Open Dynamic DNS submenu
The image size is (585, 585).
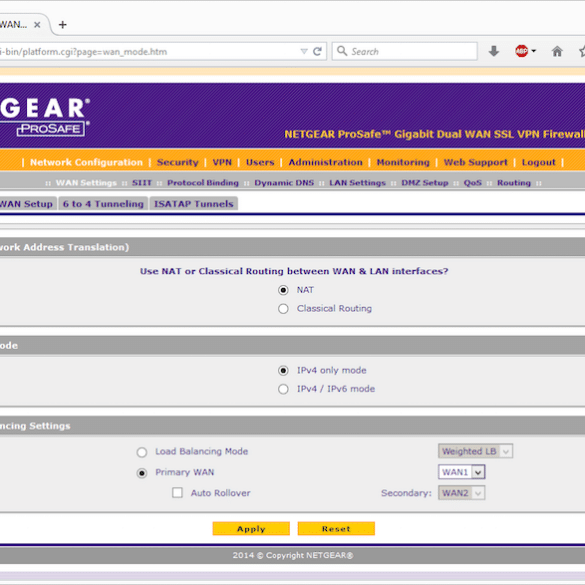pos(284,183)
